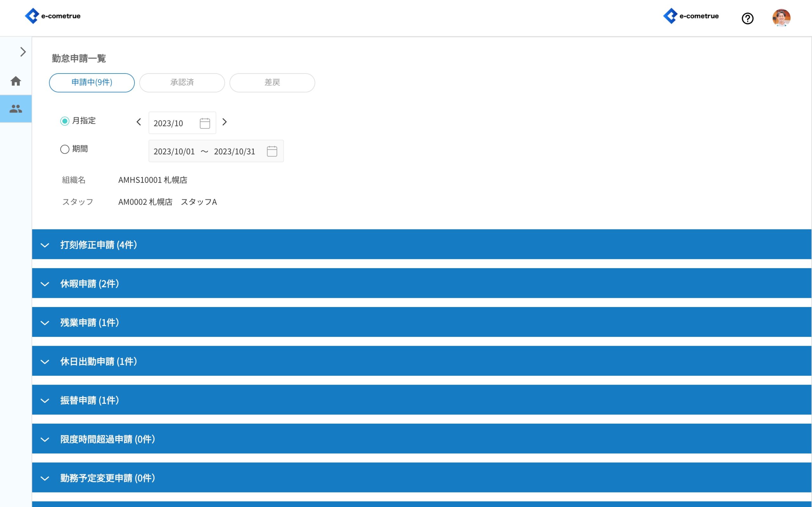Select the 申請中(9件) tab
This screenshot has width=812, height=507.
click(x=92, y=82)
